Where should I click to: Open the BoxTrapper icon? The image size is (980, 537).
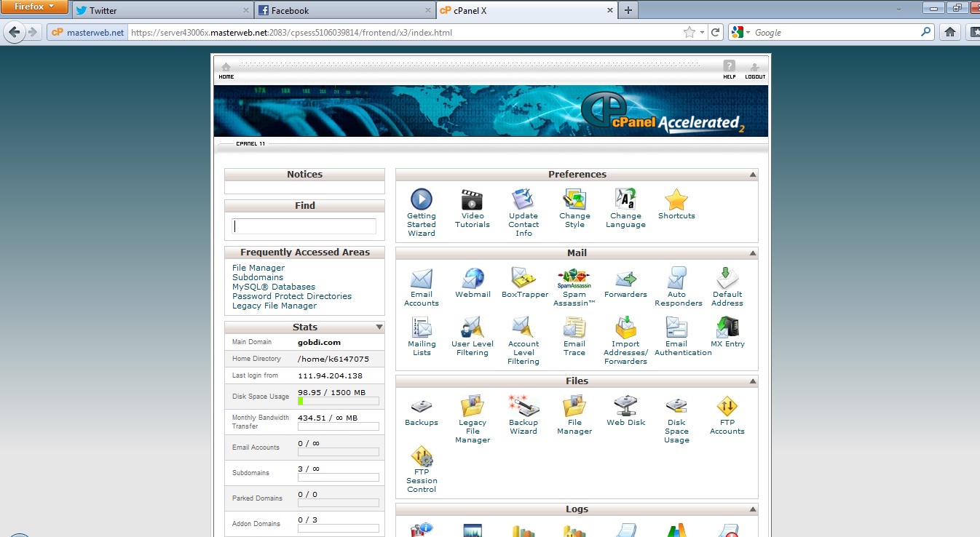click(x=523, y=279)
